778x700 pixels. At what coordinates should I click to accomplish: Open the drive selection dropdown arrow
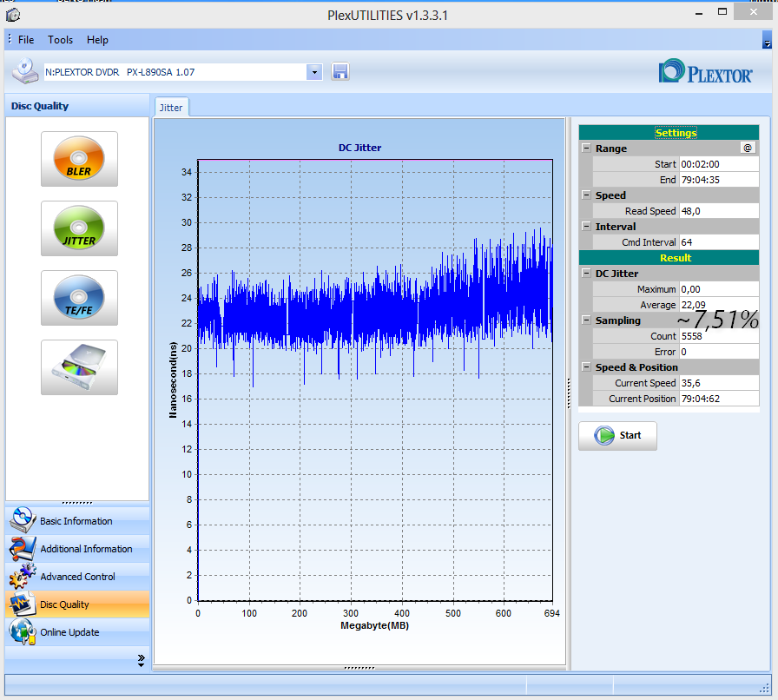click(314, 72)
